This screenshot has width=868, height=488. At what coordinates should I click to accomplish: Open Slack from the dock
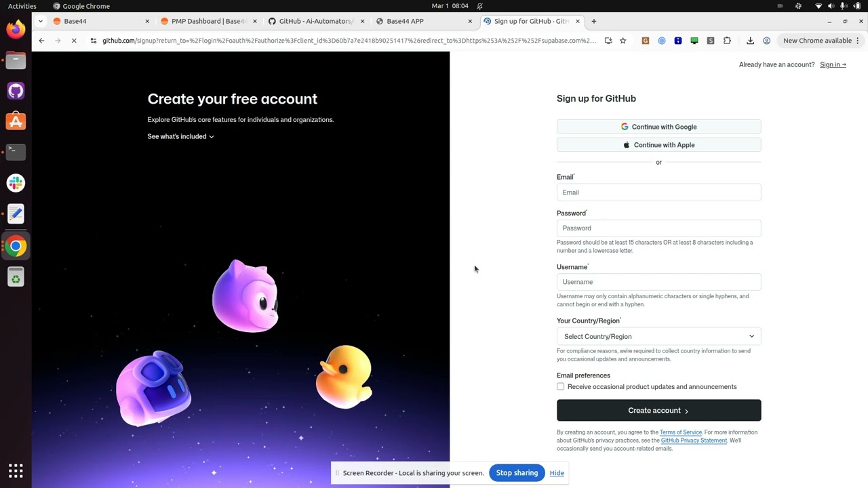tap(16, 183)
